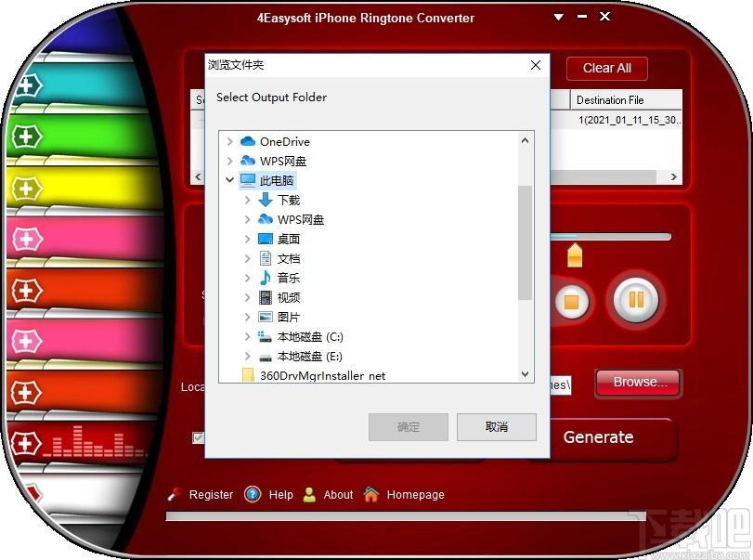This screenshot has width=753, height=560.
Task: Toggle the checkbox beside the Generate area
Action: 198,437
